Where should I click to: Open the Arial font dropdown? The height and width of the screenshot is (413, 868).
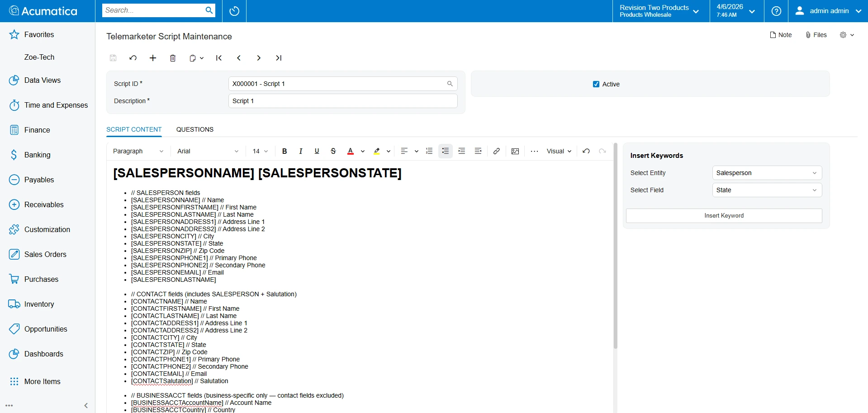(x=208, y=151)
